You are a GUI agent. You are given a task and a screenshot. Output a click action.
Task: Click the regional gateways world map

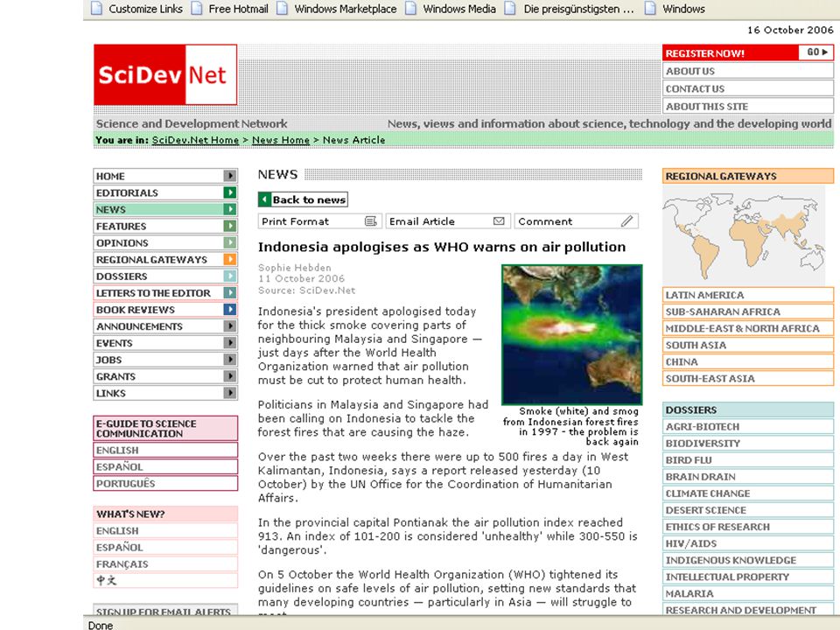(744, 235)
